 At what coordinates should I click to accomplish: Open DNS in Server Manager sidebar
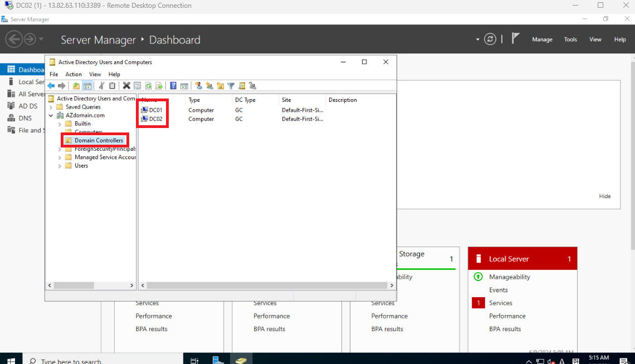click(26, 118)
